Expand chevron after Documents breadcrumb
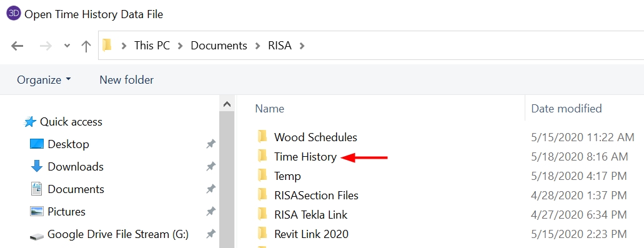The image size is (644, 248). 258,46
